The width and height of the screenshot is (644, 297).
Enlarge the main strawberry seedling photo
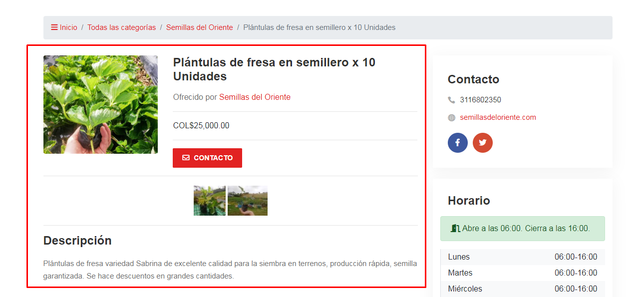(100, 104)
